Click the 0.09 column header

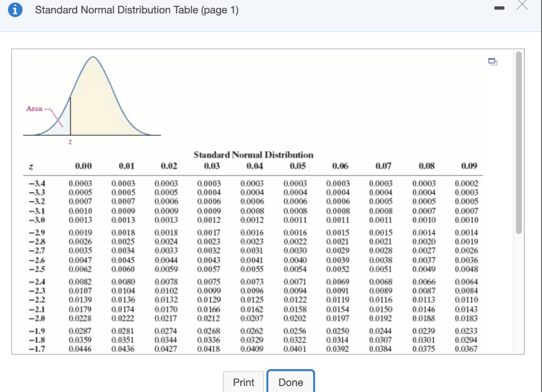[x=469, y=166]
